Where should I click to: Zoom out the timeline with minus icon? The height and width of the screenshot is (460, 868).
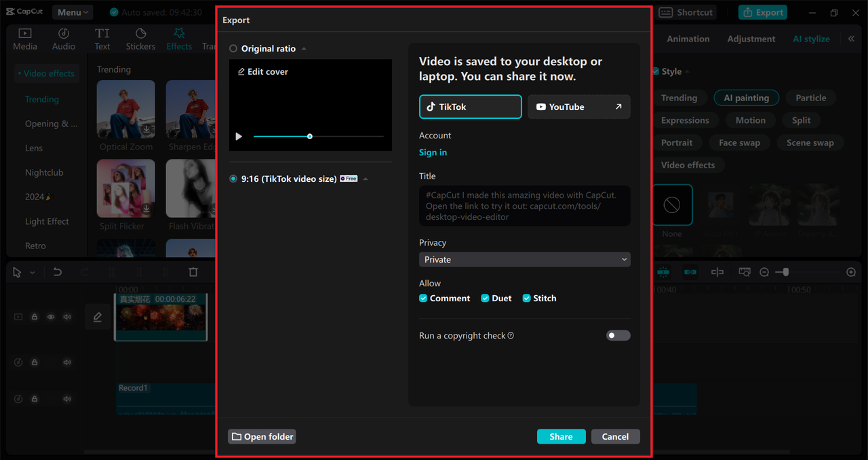click(764, 272)
